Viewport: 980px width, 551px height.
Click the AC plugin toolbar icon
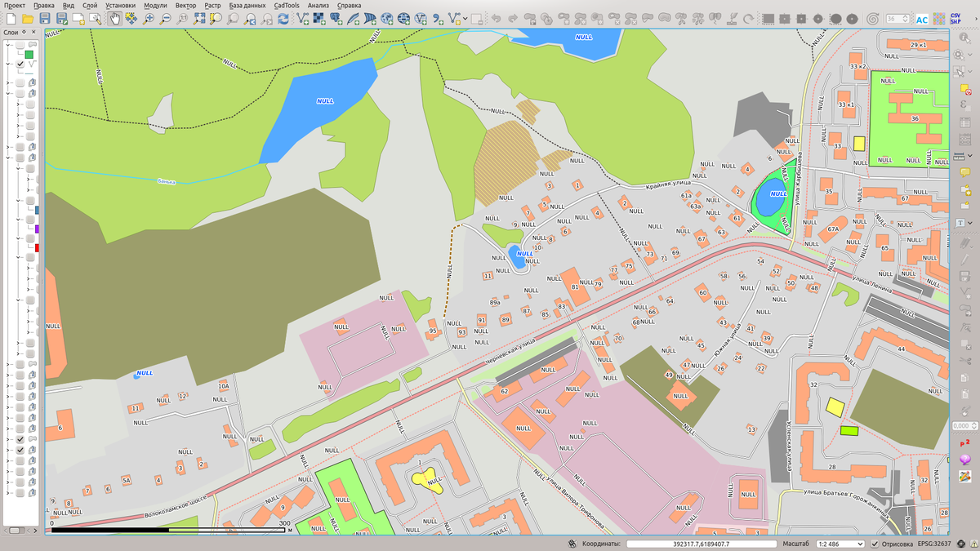922,19
